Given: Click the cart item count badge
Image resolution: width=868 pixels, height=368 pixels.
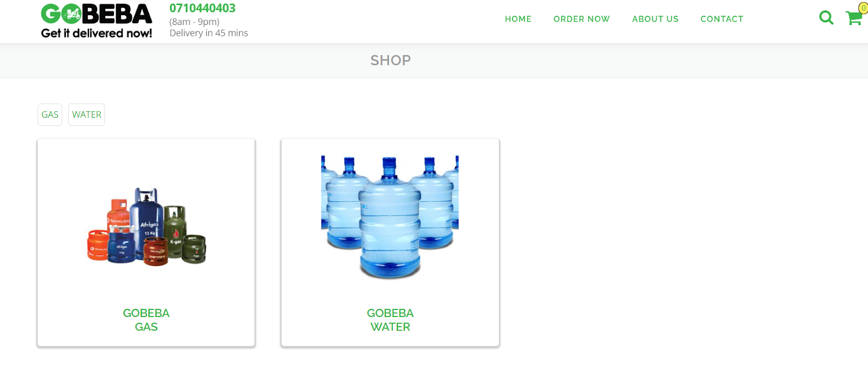Looking at the screenshot, I should point(863,8).
